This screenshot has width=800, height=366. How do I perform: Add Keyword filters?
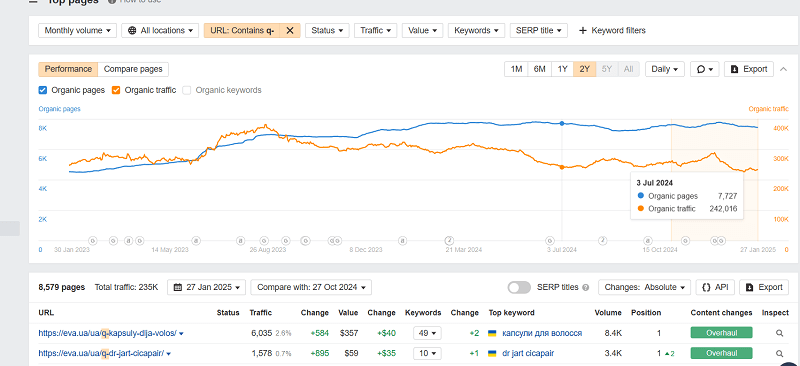click(x=612, y=31)
